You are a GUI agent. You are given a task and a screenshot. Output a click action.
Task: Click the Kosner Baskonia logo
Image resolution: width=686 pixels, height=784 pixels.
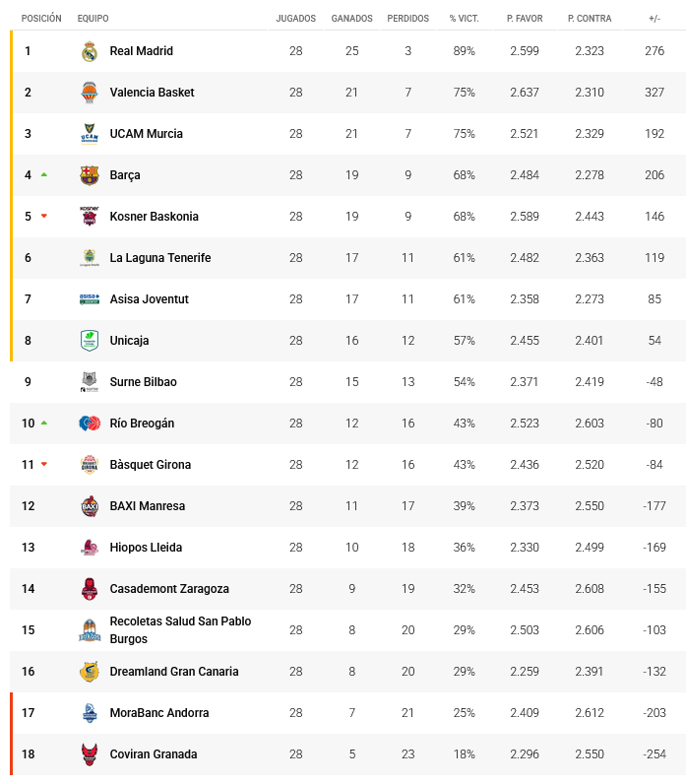[90, 217]
